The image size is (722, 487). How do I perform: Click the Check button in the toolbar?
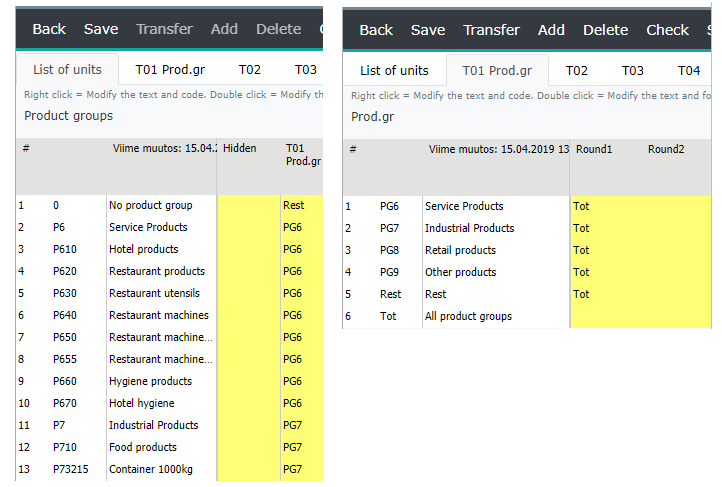coord(667,30)
